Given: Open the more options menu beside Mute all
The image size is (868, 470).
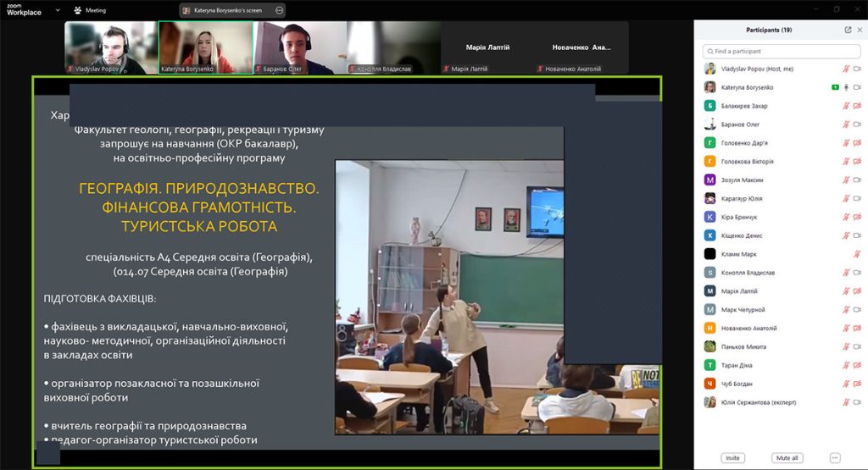Looking at the screenshot, I should click(x=835, y=458).
